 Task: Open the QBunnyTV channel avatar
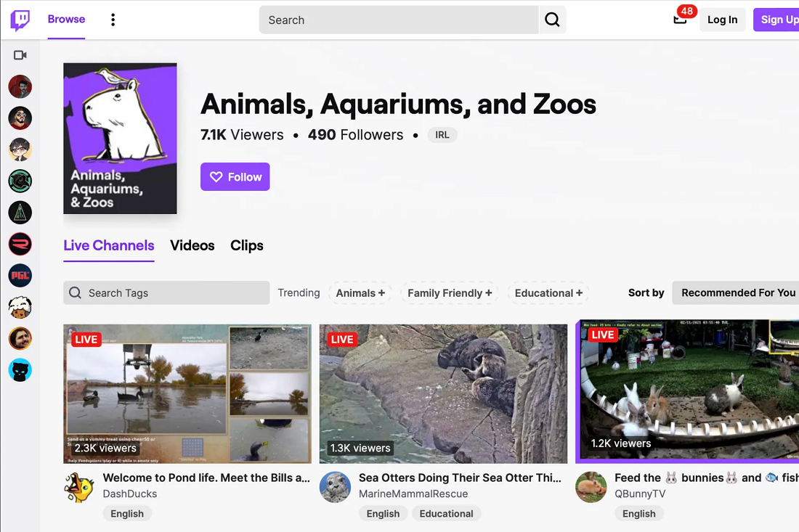pyautogui.click(x=591, y=487)
